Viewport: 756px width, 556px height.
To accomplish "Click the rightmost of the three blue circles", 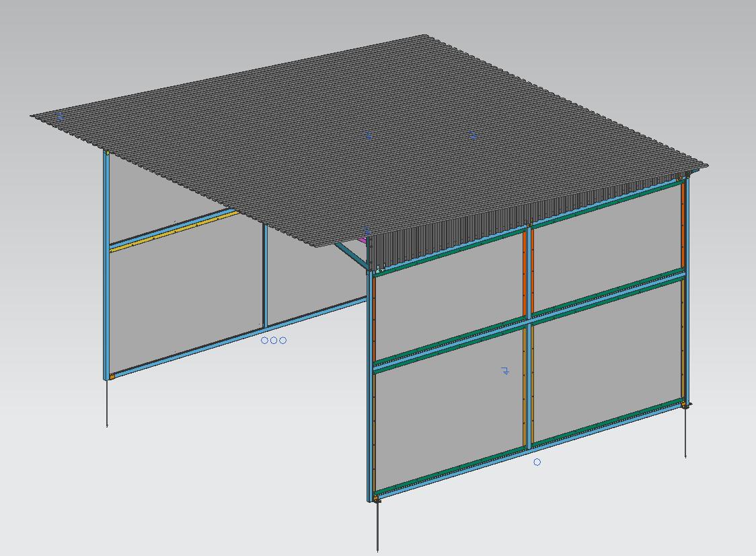I will (x=283, y=340).
